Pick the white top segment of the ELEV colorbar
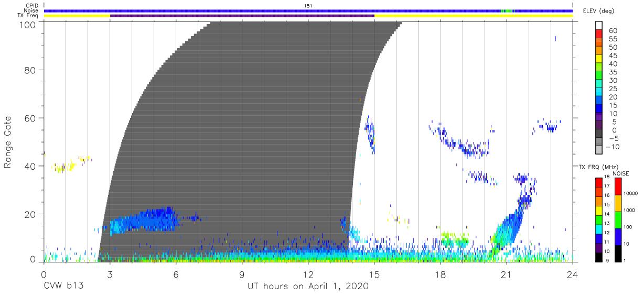Screen dimensions: 644x297 pyautogui.click(x=599, y=26)
